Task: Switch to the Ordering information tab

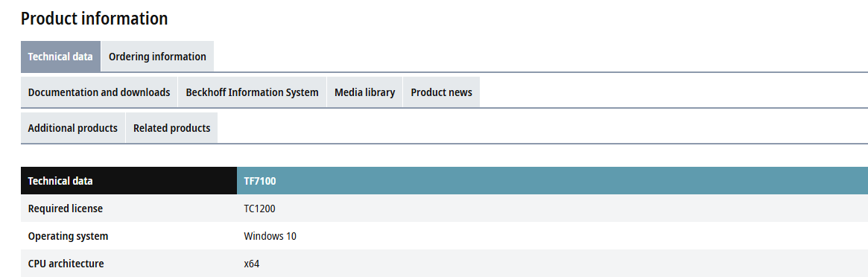Action: (x=157, y=57)
